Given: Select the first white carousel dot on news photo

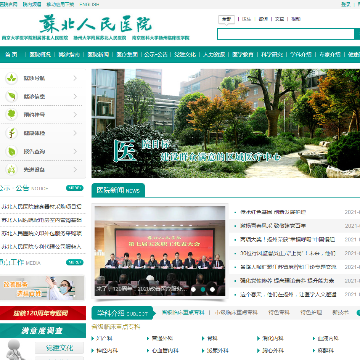Looking at the screenshot, I should point(193,289).
